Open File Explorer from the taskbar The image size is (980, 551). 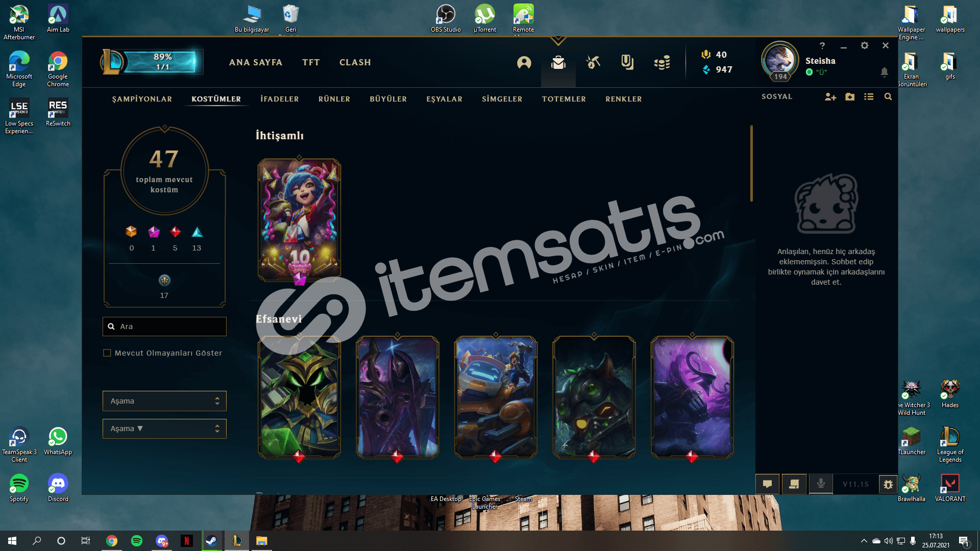tap(261, 541)
